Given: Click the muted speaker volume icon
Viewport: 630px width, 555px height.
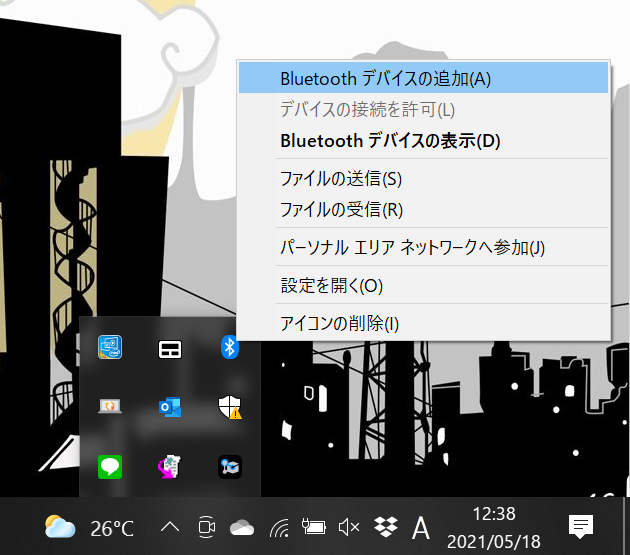Looking at the screenshot, I should click(349, 527).
